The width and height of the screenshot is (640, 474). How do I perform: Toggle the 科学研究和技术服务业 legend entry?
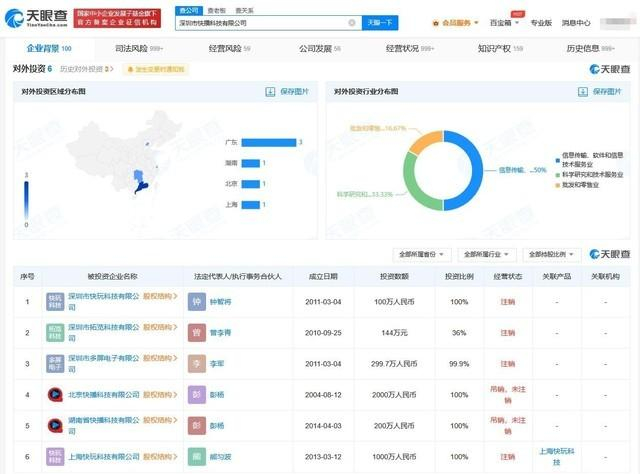click(589, 175)
